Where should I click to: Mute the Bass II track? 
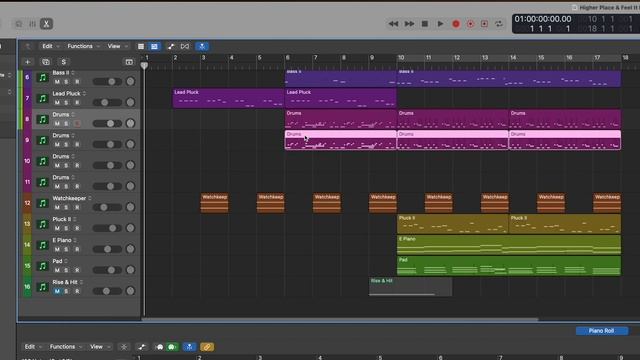[x=57, y=82]
